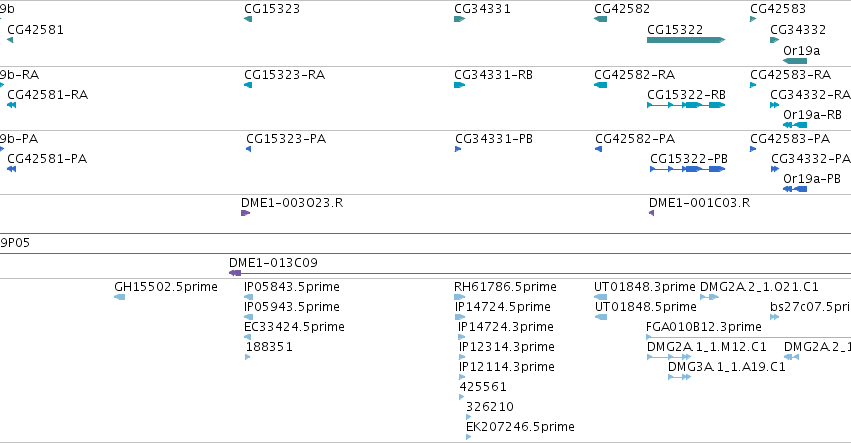Click EST label EC33424.5prime
Viewport: 851px width, 443px height.
click(294, 327)
